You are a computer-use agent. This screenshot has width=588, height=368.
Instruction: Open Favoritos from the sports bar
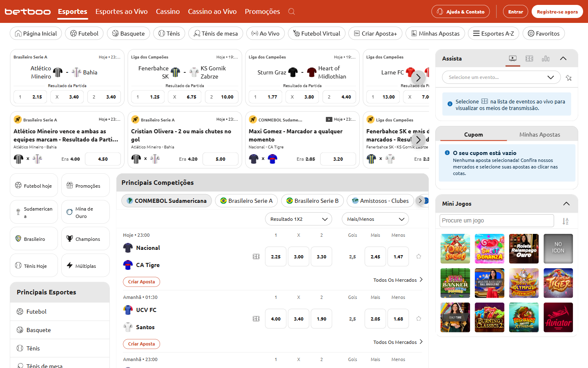tap(543, 34)
